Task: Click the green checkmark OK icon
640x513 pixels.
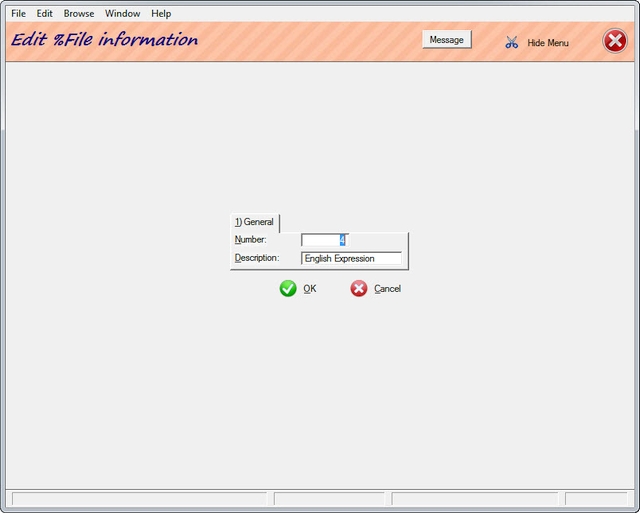Action: [x=288, y=289]
